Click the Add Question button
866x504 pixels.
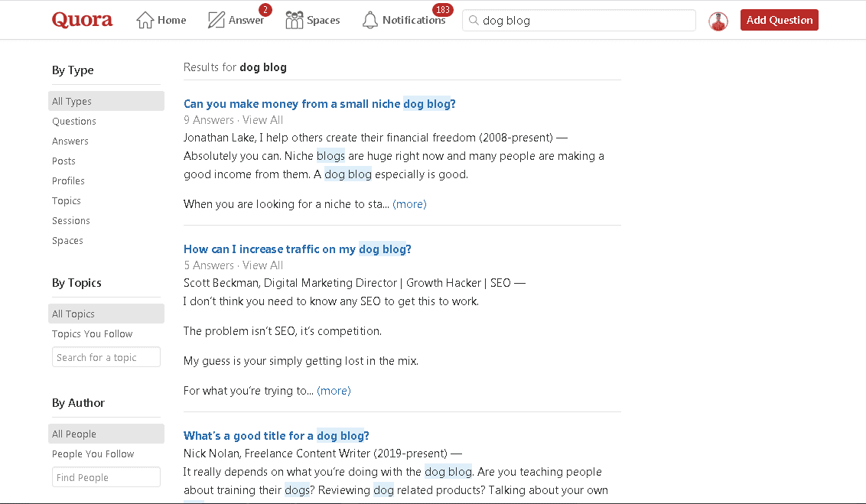point(780,20)
